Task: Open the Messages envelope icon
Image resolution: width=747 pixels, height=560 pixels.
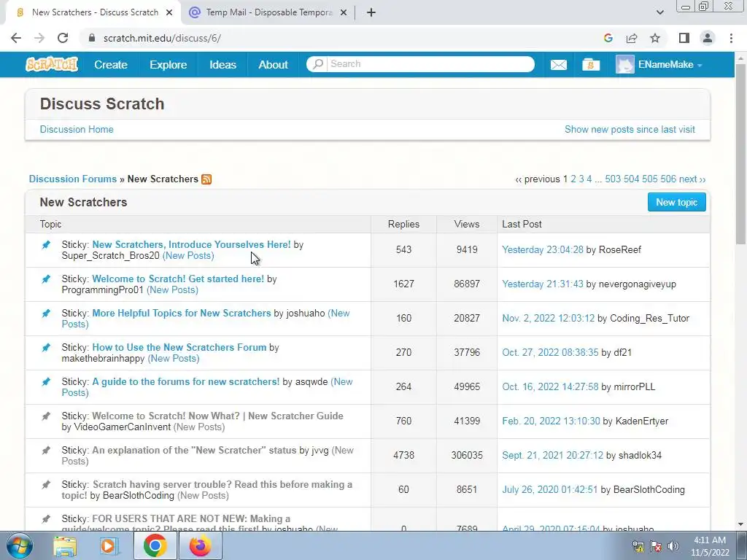Action: point(558,65)
